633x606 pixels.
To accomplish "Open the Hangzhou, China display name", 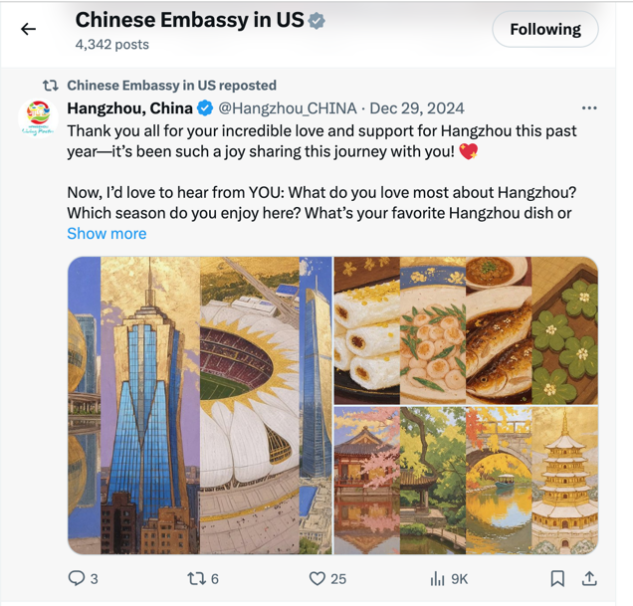I will [130, 108].
